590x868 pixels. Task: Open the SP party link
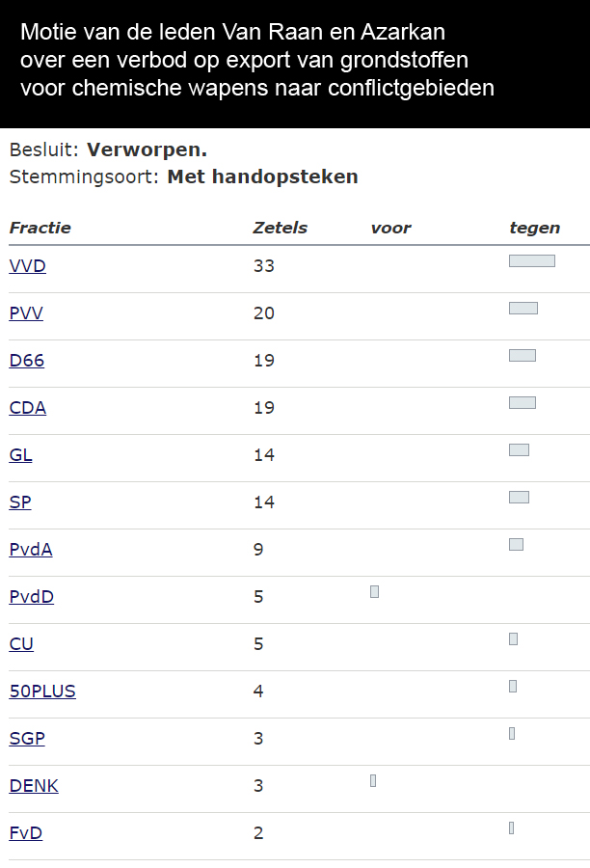point(20,502)
